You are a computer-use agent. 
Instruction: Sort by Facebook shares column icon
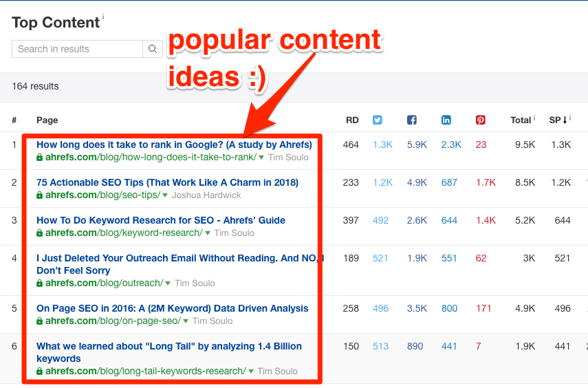tap(412, 120)
